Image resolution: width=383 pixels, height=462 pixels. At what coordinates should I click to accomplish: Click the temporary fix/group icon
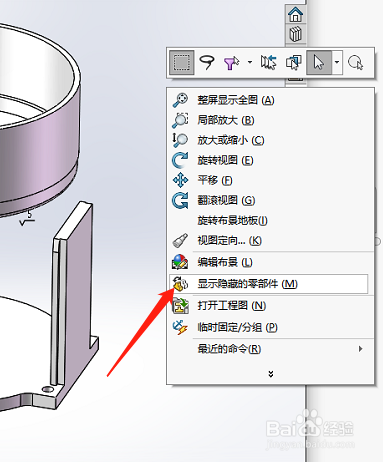click(x=180, y=328)
